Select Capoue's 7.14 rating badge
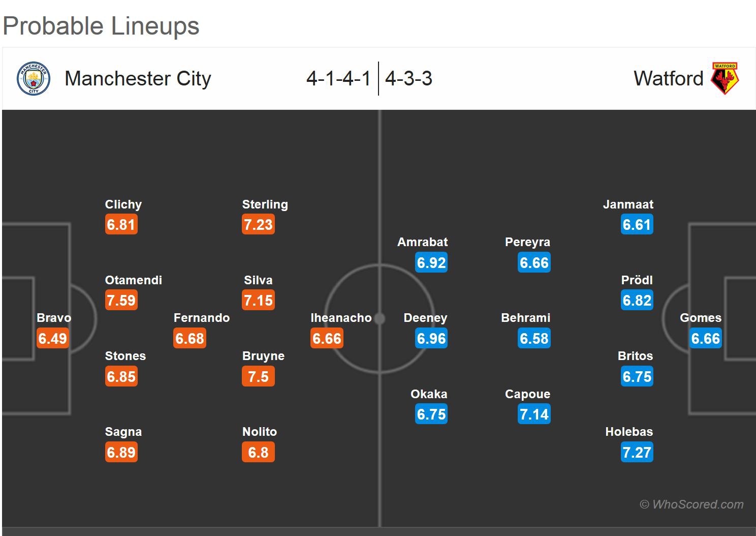The image size is (756, 536). (534, 414)
